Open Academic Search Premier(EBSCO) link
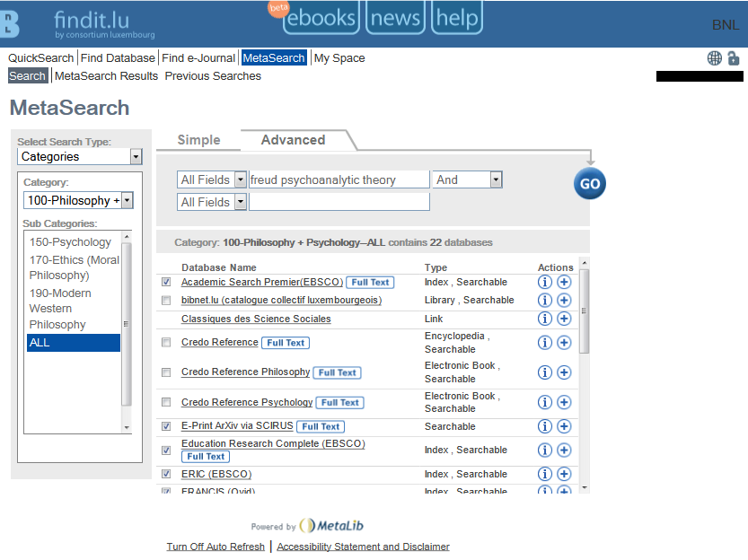 pyautogui.click(x=262, y=282)
